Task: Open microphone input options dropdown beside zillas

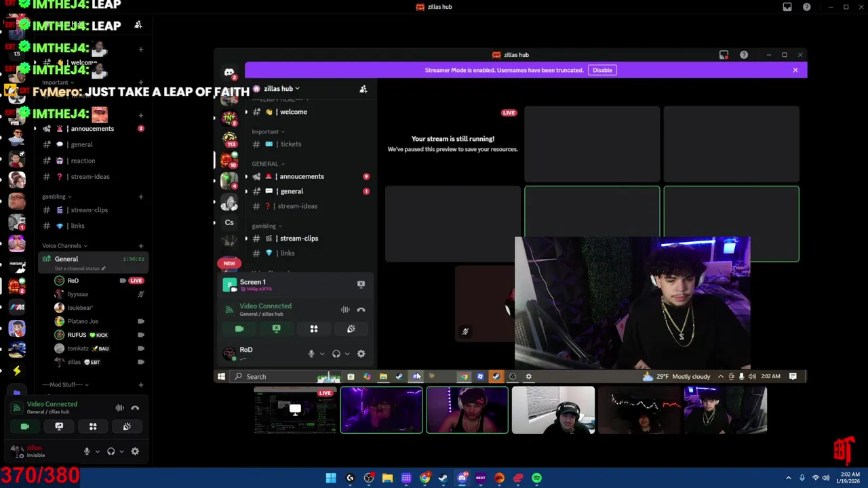Action: (x=97, y=451)
